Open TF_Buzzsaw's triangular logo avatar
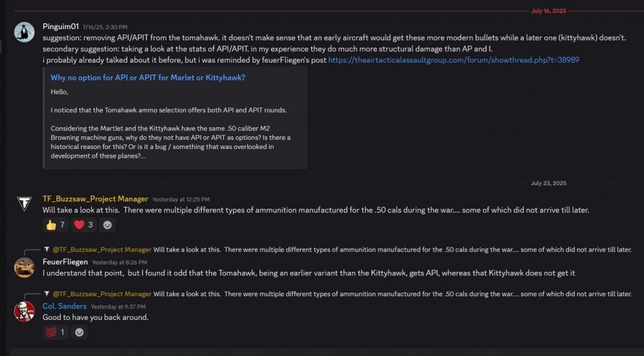The width and height of the screenshot is (644, 356). (x=24, y=204)
